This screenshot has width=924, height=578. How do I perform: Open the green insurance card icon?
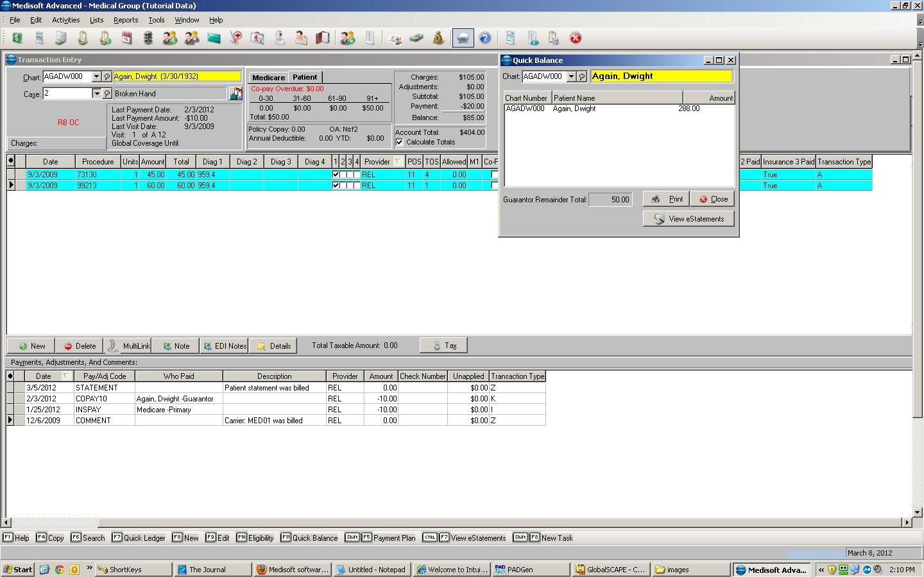214,38
